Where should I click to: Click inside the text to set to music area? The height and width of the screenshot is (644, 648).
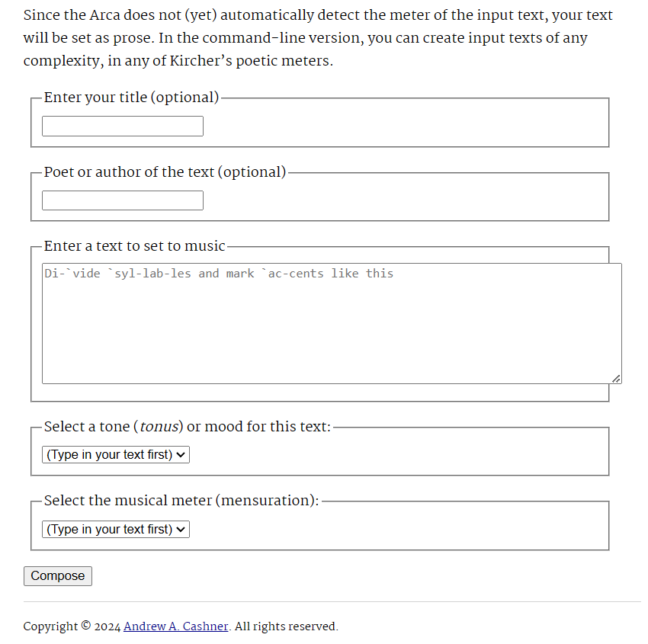pyautogui.click(x=332, y=323)
